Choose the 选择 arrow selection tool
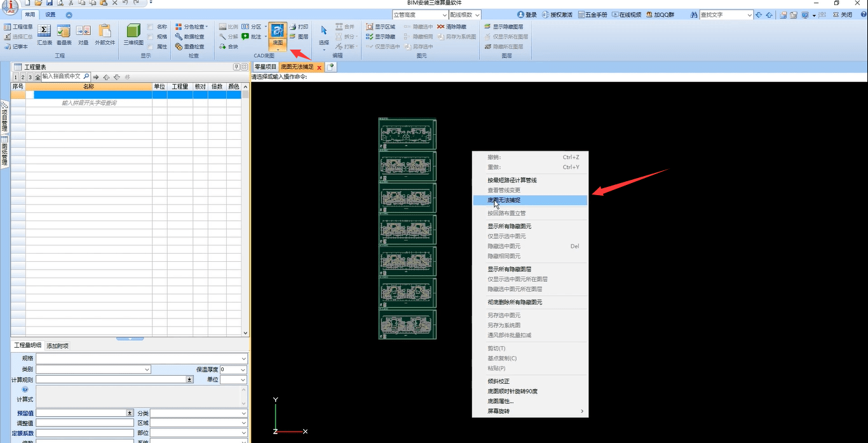 point(323,34)
